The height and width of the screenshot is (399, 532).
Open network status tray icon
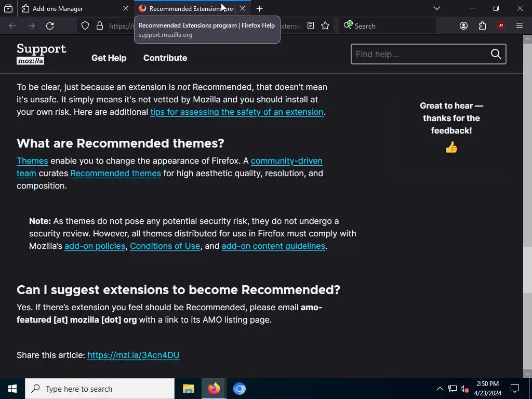[x=453, y=389]
